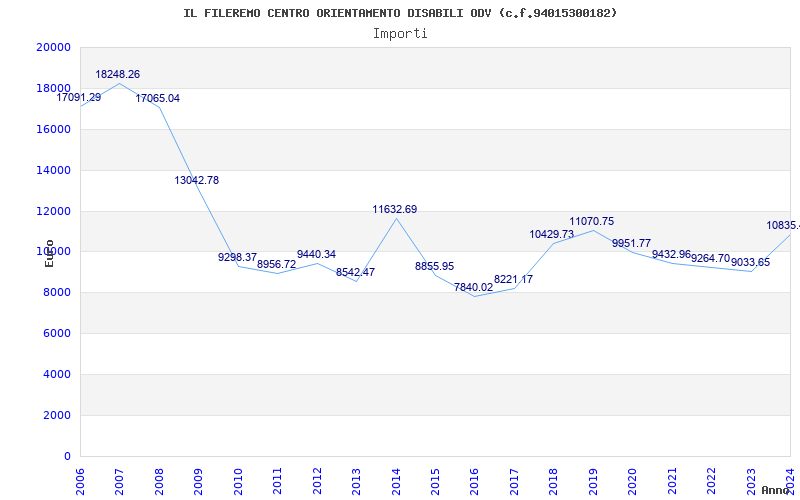800x500 pixels.
Task: Select the lowest value label 7840.02
Action: coord(473,287)
